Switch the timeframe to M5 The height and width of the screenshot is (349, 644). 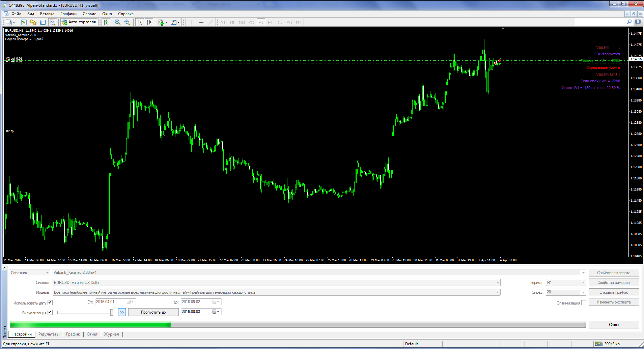[232, 22]
